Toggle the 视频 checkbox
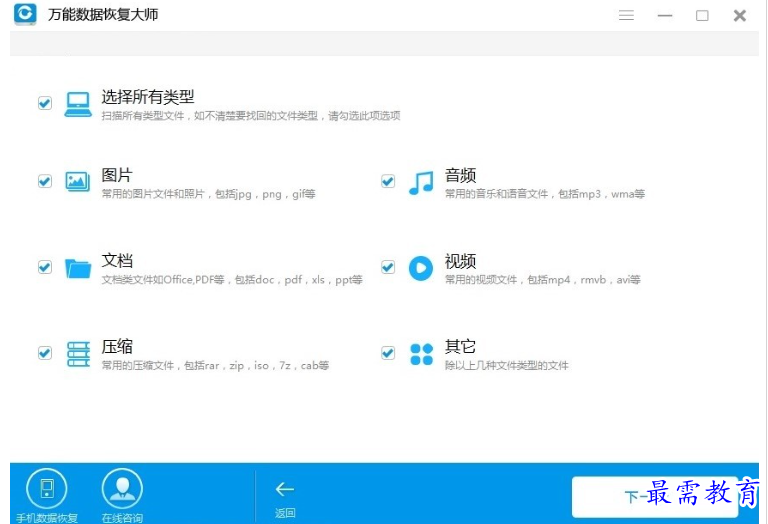Viewport: 768px width, 524px height. (x=388, y=267)
